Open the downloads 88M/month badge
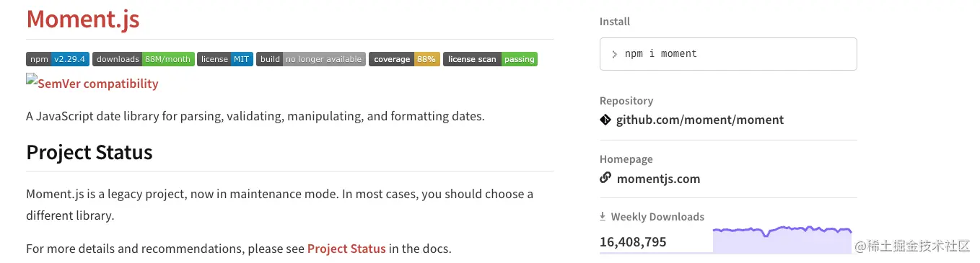 (144, 59)
